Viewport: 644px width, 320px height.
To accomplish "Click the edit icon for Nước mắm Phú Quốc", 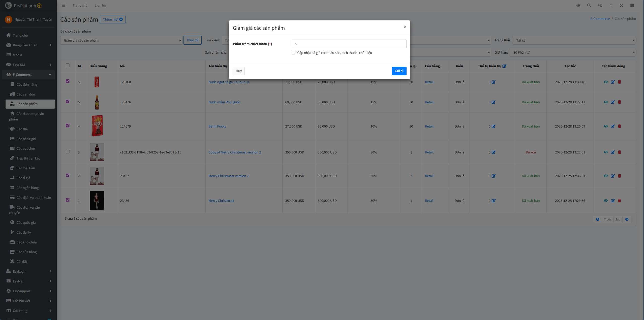I will [x=612, y=102].
